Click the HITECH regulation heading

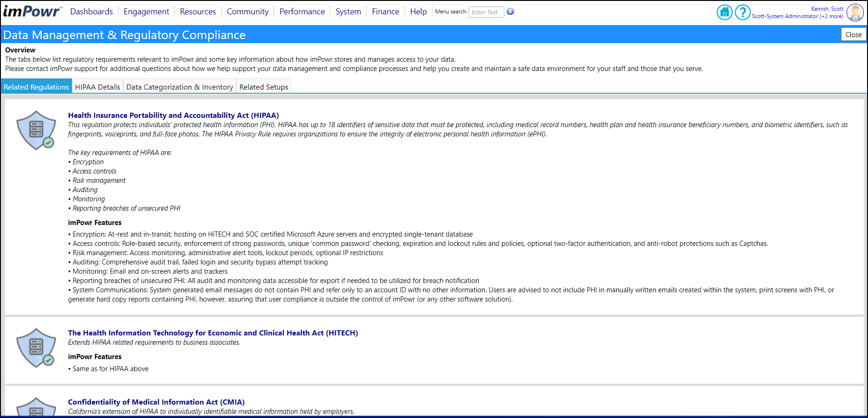point(213,333)
